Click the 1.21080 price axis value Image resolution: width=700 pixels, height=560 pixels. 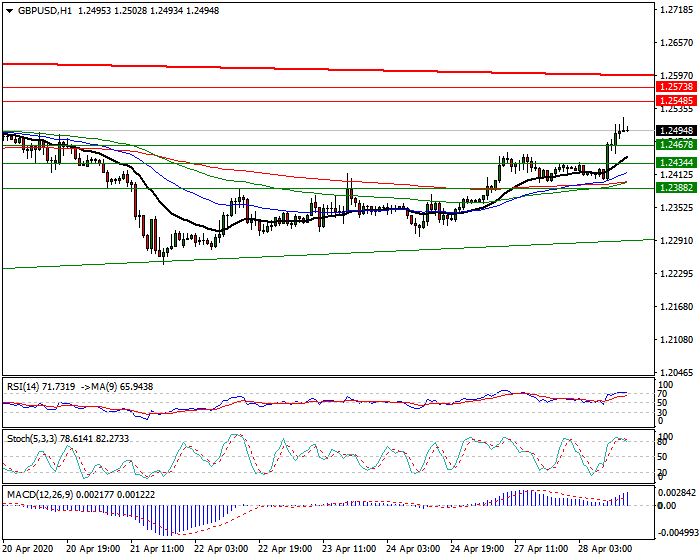tap(677, 340)
